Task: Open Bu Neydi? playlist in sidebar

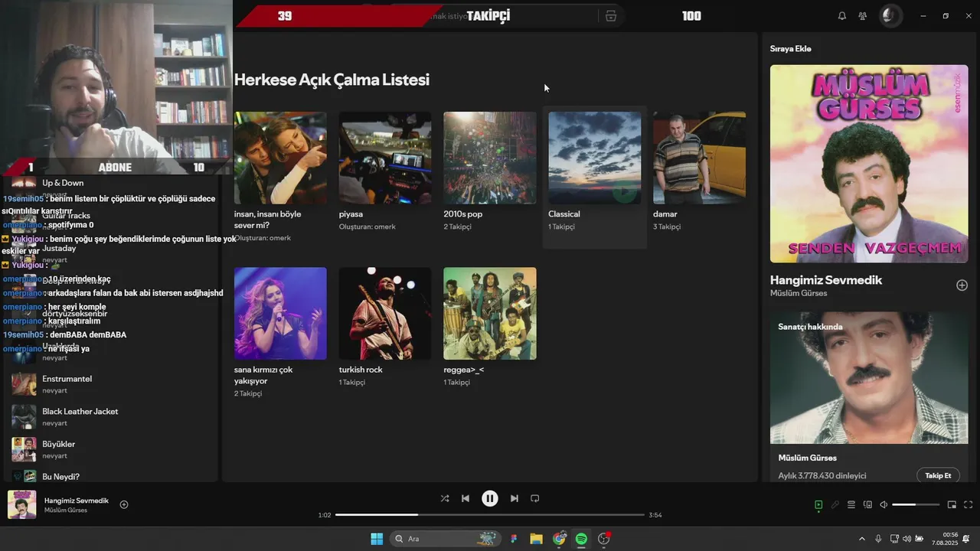Action: tap(111, 476)
